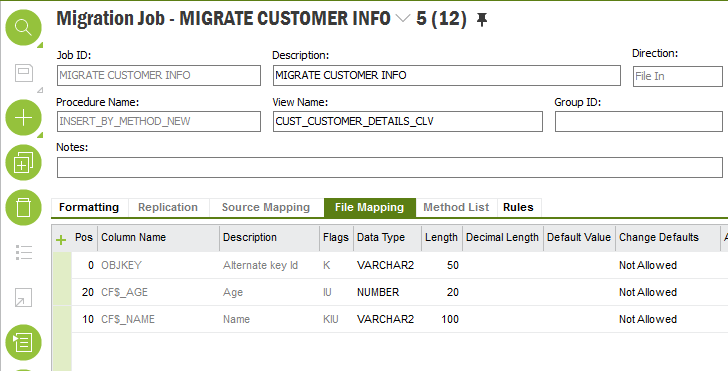Click the gray shortcut arrow icon in sidebar

pos(24,297)
